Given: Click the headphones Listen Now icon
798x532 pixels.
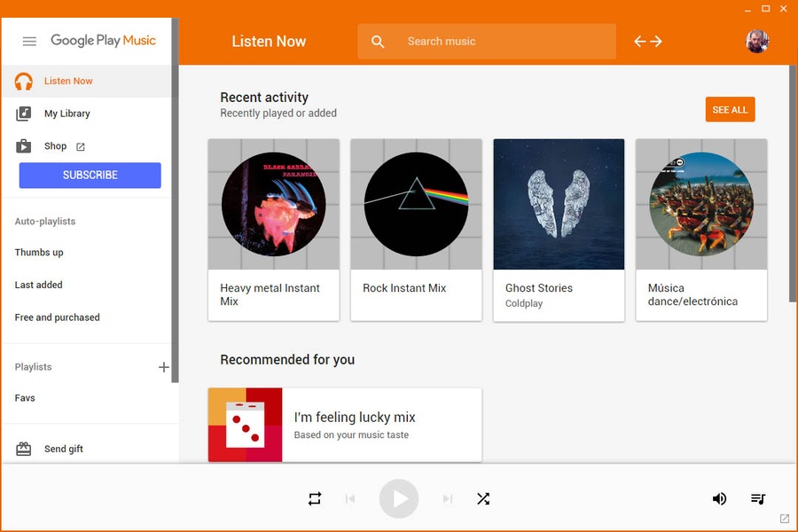Looking at the screenshot, I should tap(23, 81).
